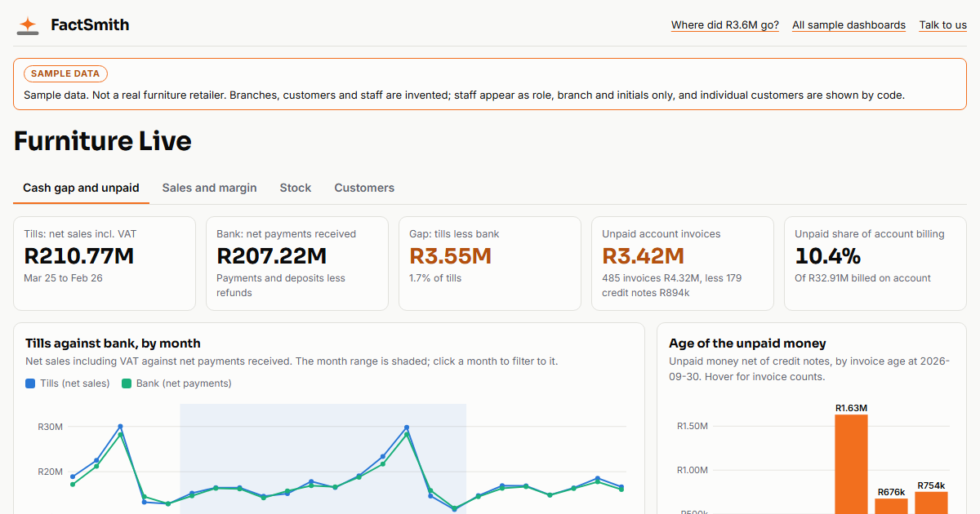Click the FactSmith star logo icon
980x514 pixels.
coord(28,25)
